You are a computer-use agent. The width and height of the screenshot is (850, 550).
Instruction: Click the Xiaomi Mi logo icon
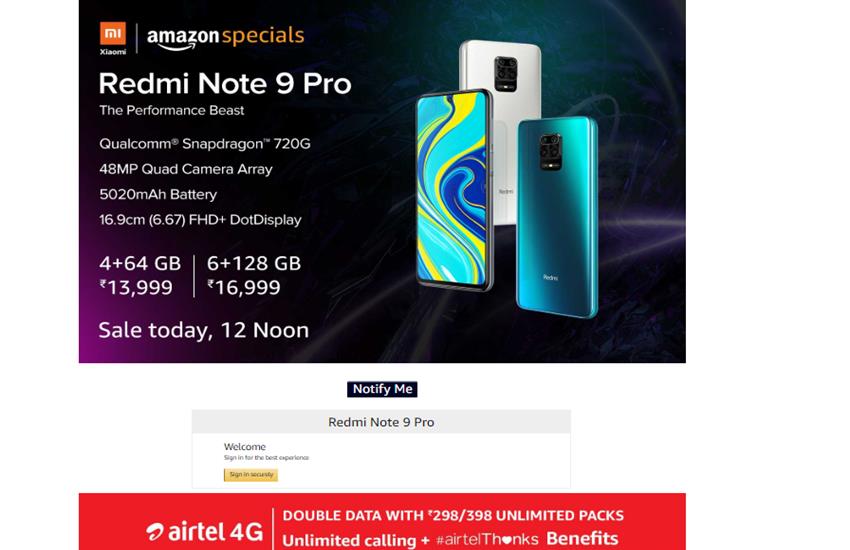click(x=113, y=34)
